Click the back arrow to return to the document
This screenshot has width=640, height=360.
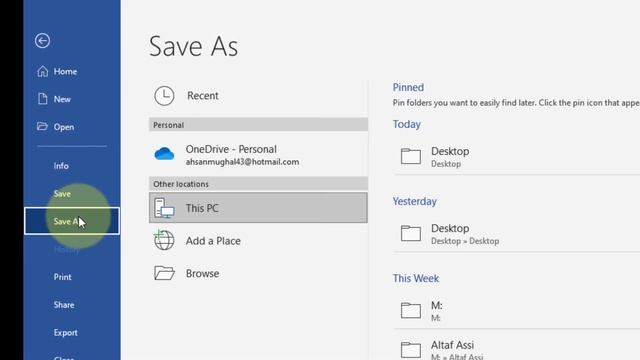[x=42, y=40]
